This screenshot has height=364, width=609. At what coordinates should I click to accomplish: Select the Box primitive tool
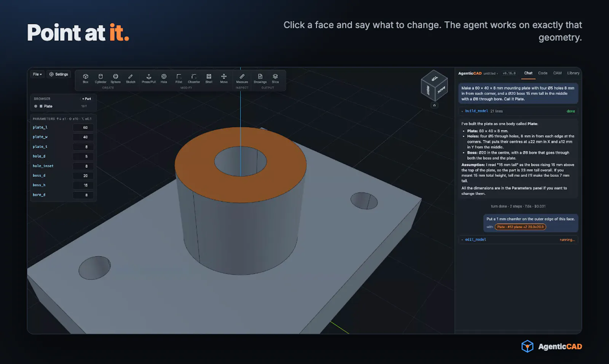[86, 78]
